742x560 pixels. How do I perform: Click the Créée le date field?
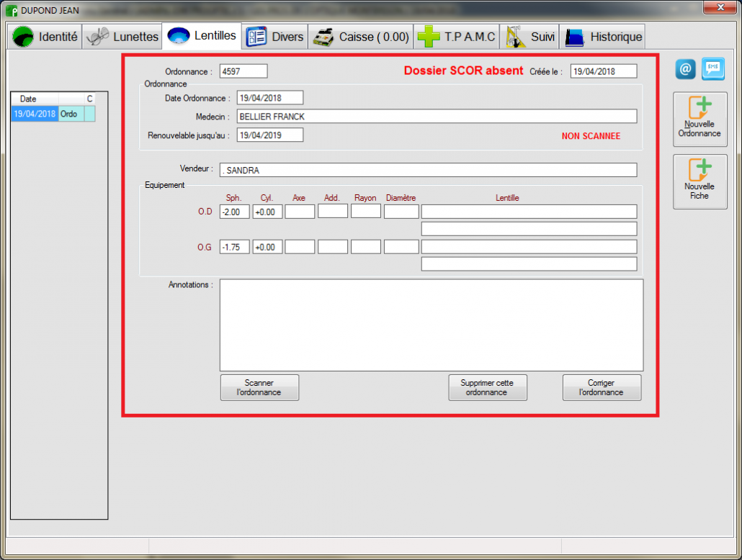(604, 71)
